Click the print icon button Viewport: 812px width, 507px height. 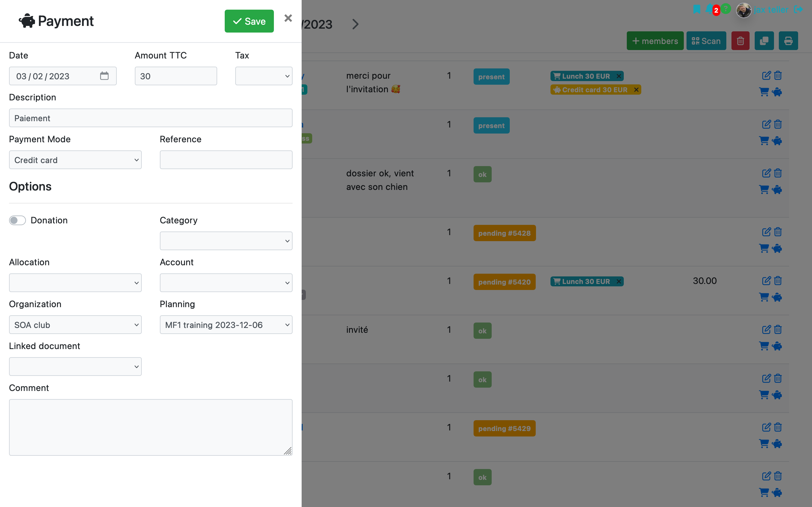pyautogui.click(x=788, y=41)
